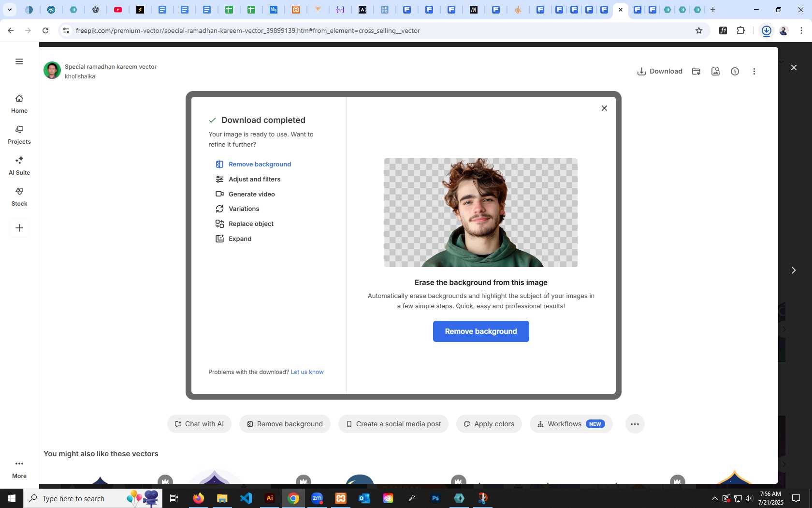Open the tab search dropdown arrow
The image size is (812, 508).
pos(9,10)
